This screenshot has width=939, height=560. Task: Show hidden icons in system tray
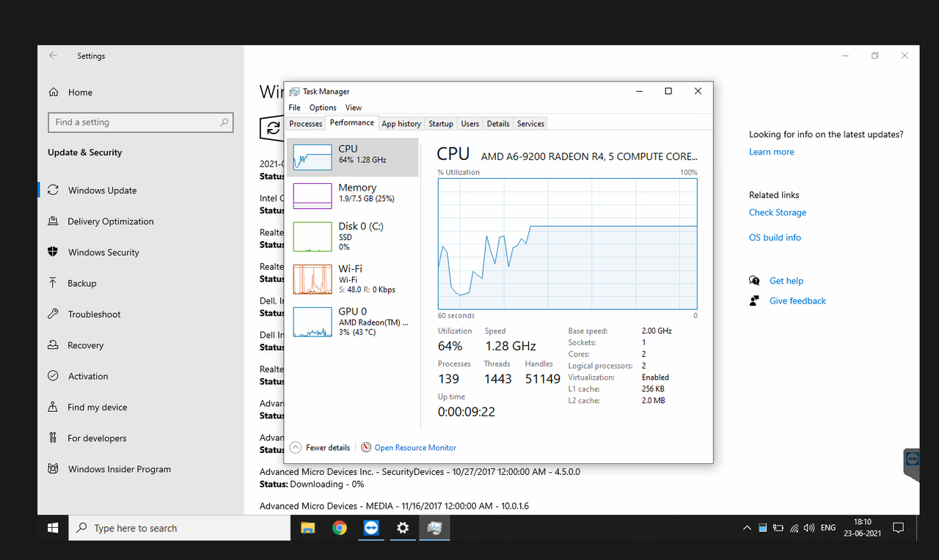746,527
